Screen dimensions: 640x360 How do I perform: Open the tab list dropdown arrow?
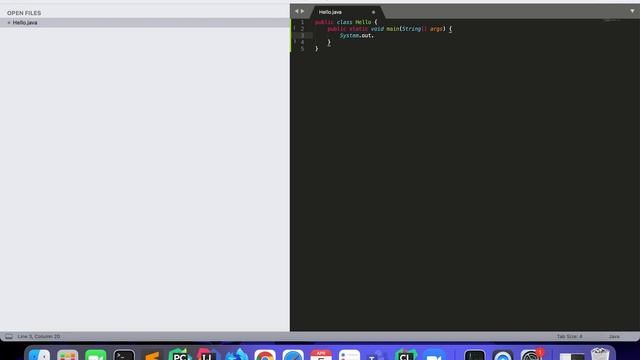point(632,11)
